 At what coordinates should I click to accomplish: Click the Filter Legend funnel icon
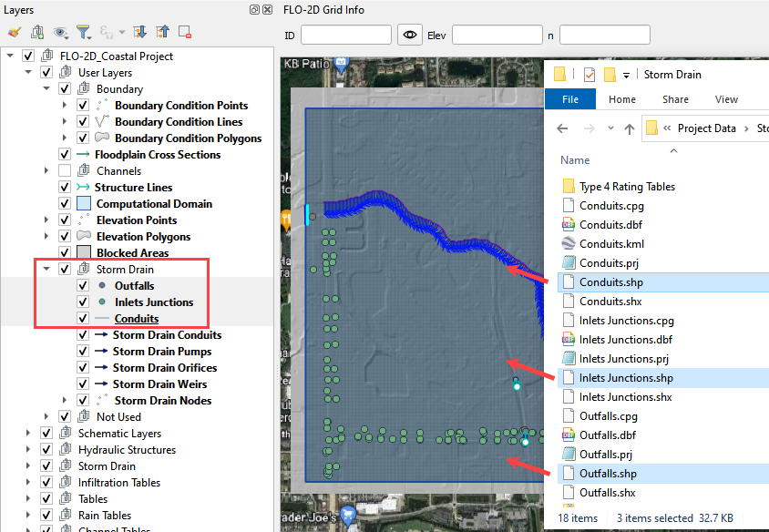pos(84,32)
